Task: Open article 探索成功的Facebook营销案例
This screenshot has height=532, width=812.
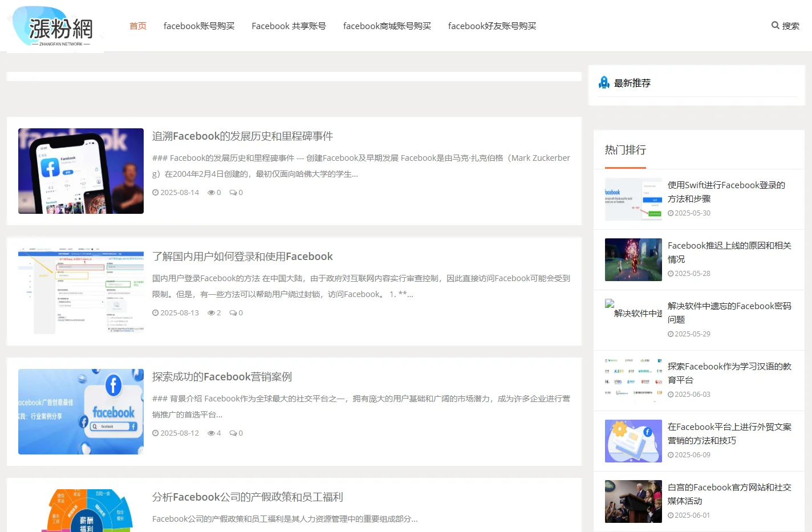Action: pos(222,377)
